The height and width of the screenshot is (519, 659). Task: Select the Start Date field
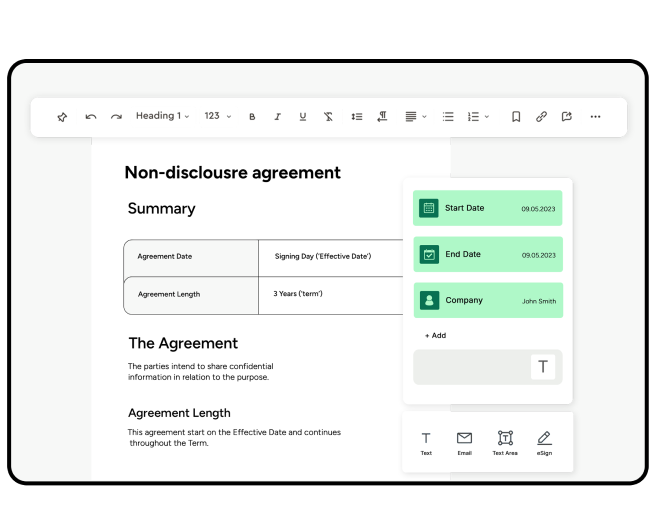click(x=487, y=208)
